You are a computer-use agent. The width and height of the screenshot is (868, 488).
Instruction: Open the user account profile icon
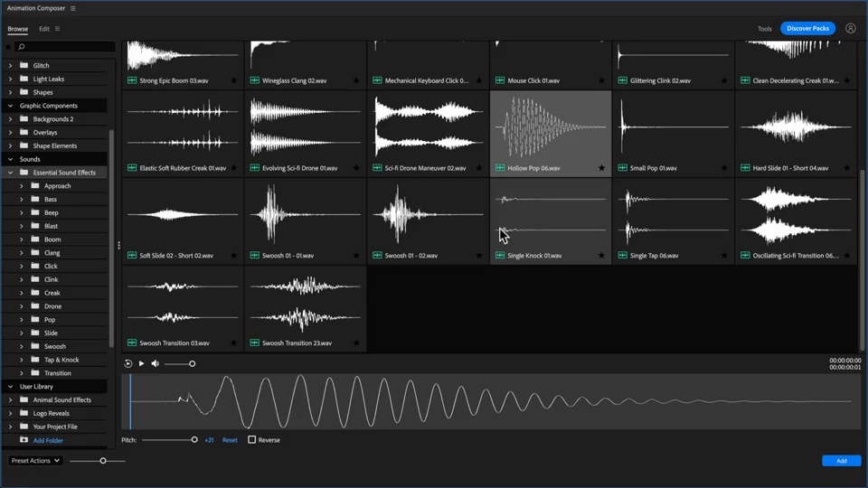[850, 28]
